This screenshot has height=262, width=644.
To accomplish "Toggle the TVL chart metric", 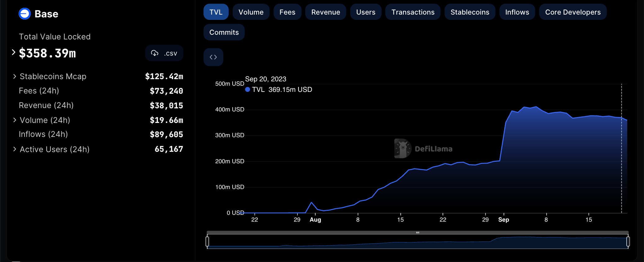I will 216,12.
